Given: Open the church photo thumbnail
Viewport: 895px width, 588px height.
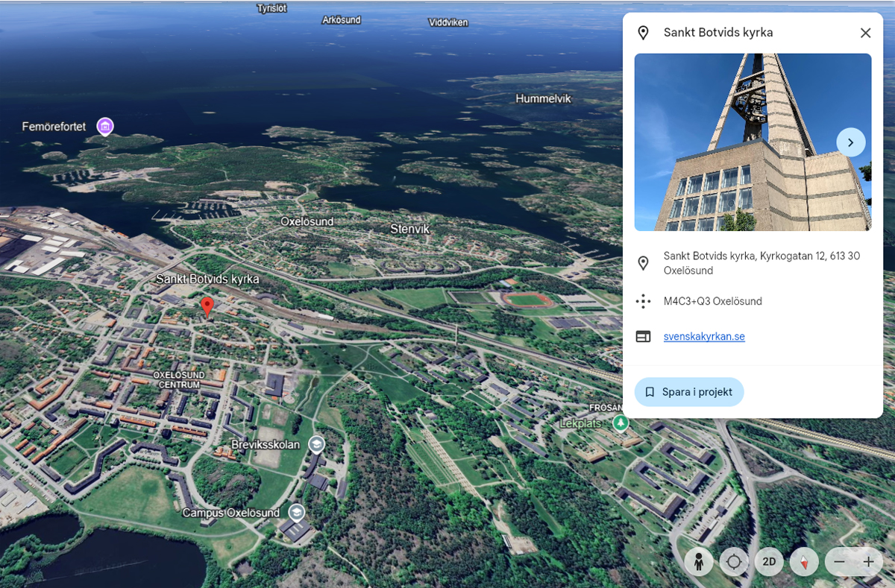Looking at the screenshot, I should [753, 142].
